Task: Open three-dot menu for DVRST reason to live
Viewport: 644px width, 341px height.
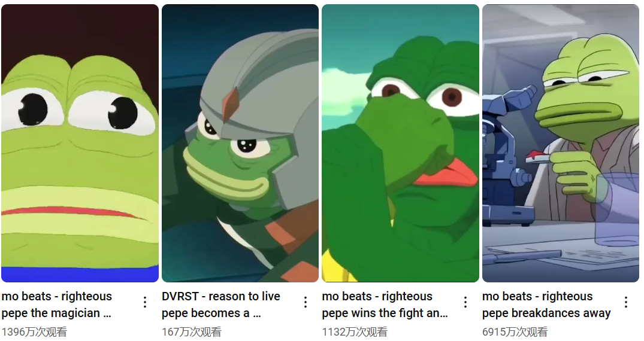Action: 306,303
